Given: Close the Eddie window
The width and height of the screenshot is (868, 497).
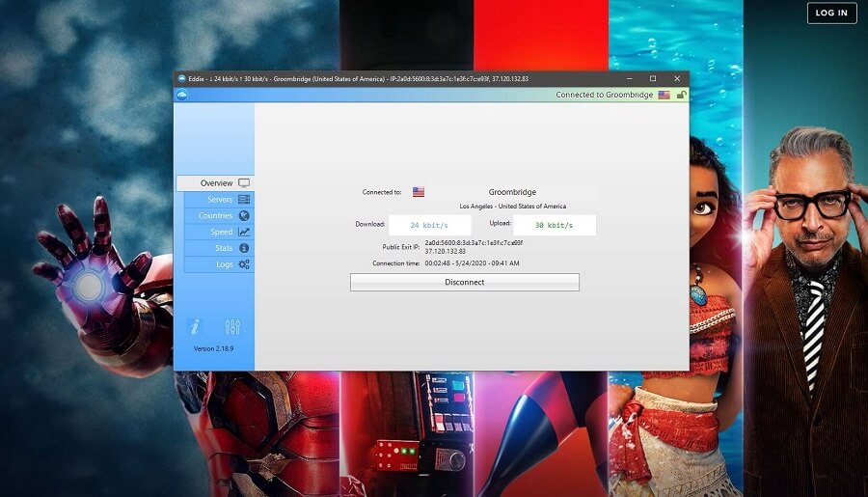Looking at the screenshot, I should (676, 79).
